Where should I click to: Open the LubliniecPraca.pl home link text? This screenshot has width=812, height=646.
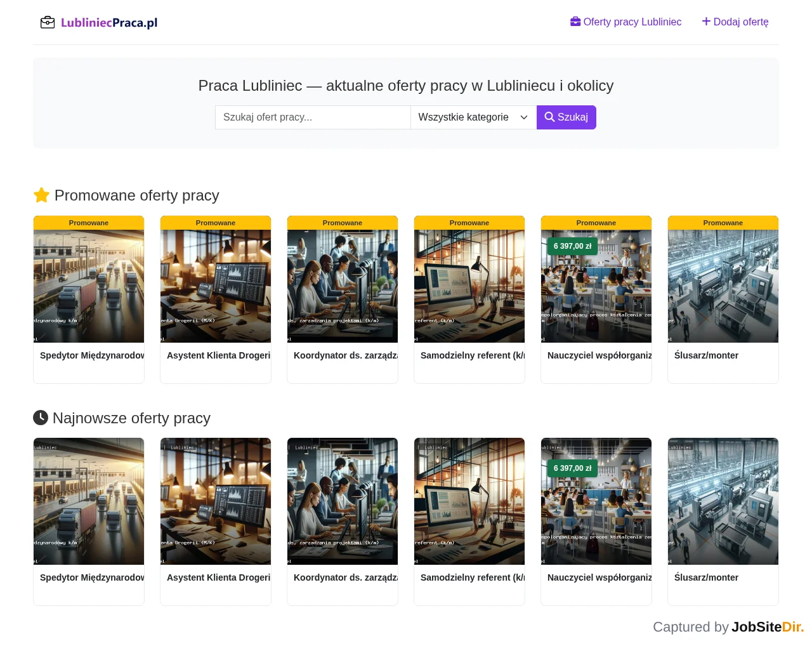[109, 23]
